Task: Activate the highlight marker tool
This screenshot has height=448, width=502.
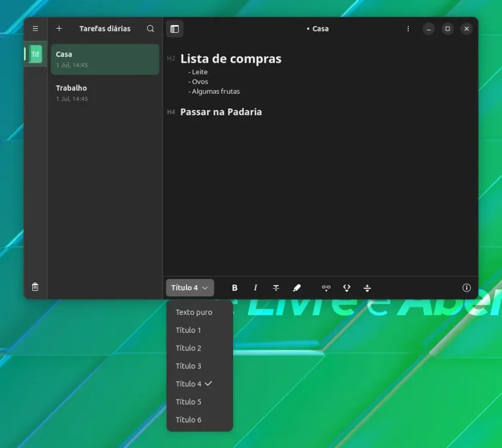Action: [296, 288]
